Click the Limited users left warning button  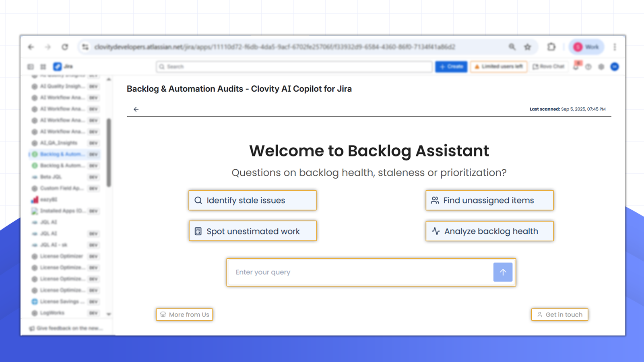[x=499, y=67]
